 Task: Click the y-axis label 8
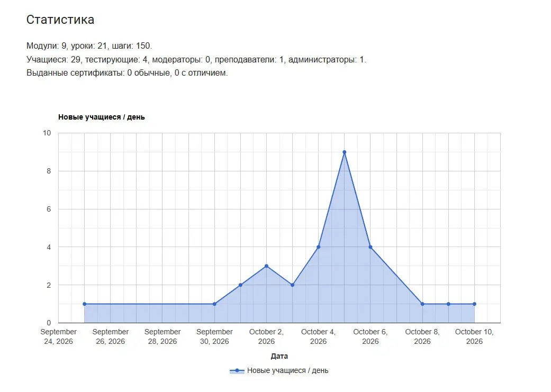pos(49,171)
